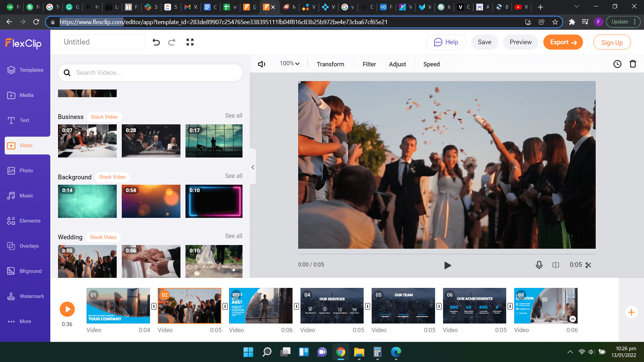
Task: Toggle mute at 100% volume control
Action: pyautogui.click(x=261, y=64)
